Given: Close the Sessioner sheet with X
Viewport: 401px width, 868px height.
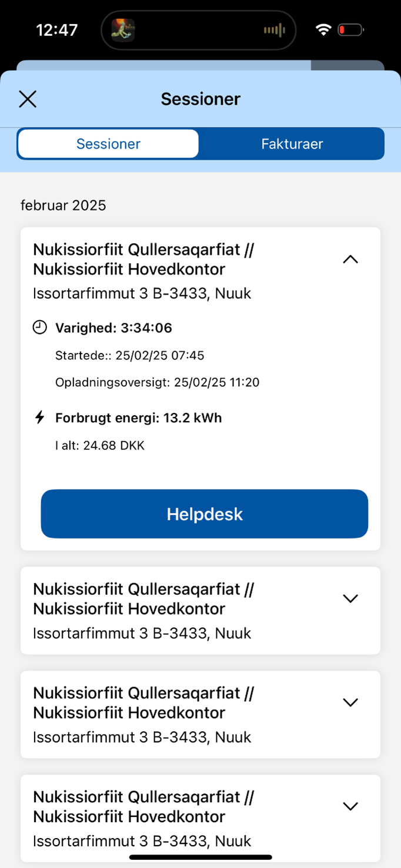Looking at the screenshot, I should point(28,99).
